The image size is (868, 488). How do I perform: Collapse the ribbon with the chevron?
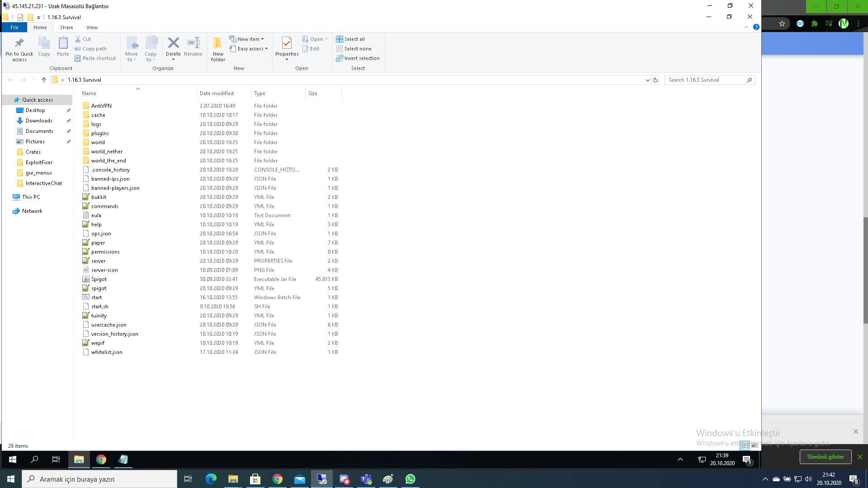coord(746,27)
